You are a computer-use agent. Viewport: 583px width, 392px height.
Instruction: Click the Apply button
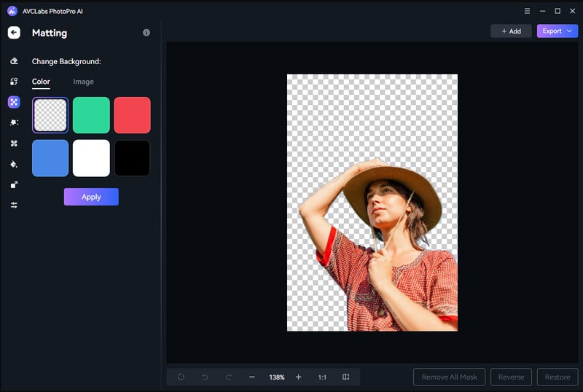click(91, 197)
